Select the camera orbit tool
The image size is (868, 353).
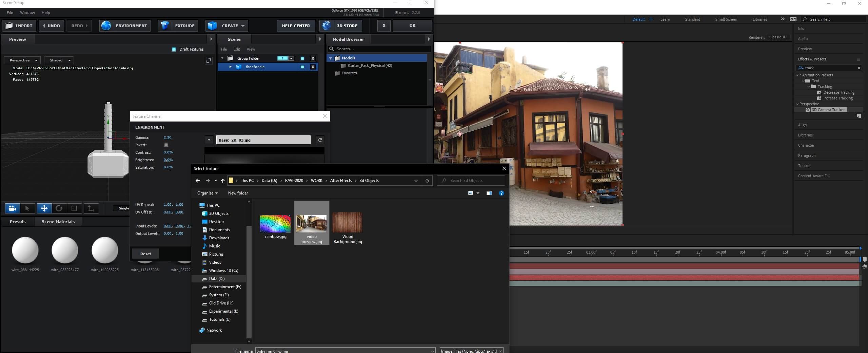[x=13, y=208]
